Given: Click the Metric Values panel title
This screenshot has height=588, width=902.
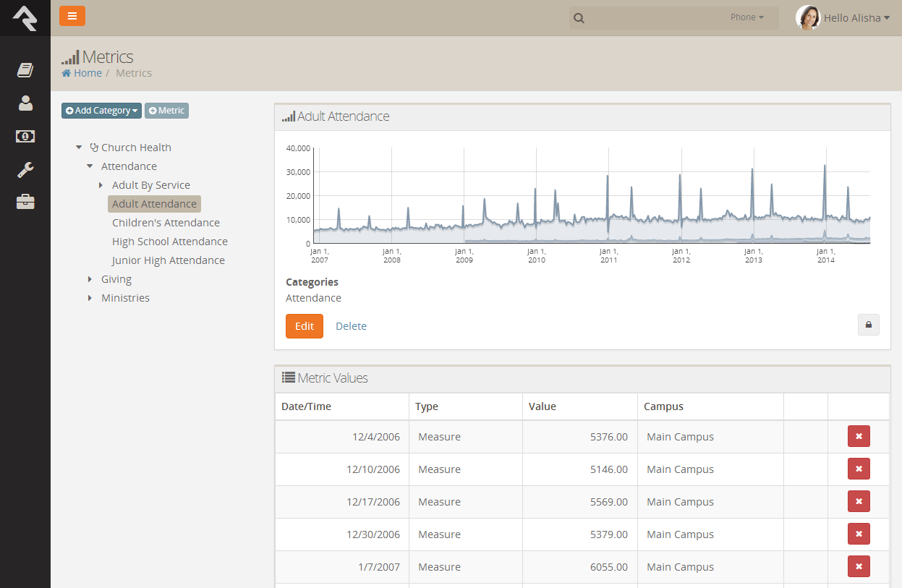Looking at the screenshot, I should click(x=333, y=378).
